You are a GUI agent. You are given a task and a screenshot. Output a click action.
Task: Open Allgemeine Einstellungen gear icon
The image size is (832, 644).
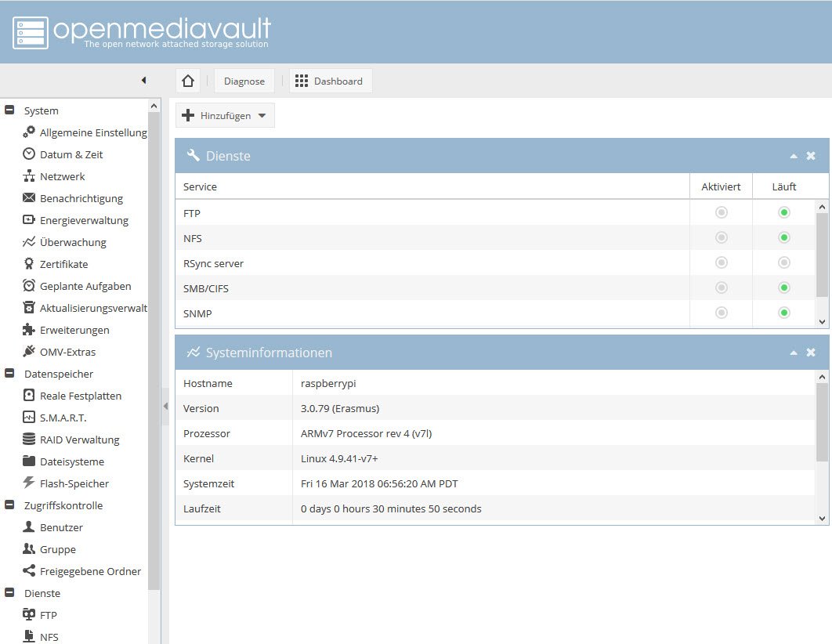[29, 132]
